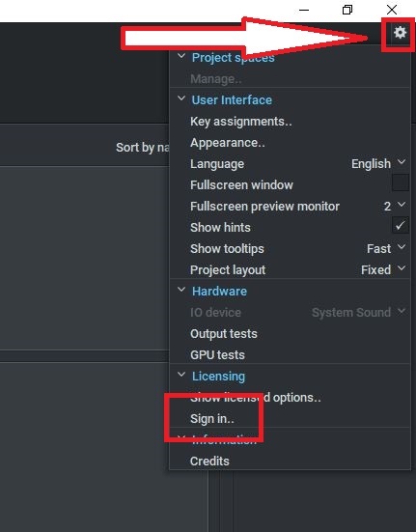Open Fullscreen preview monitor dropdown

click(x=395, y=206)
